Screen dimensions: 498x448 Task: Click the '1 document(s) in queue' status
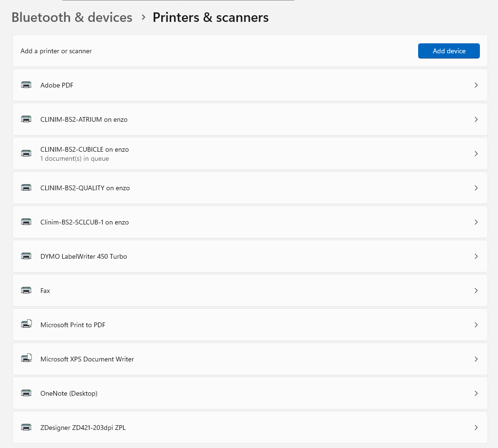tap(75, 158)
